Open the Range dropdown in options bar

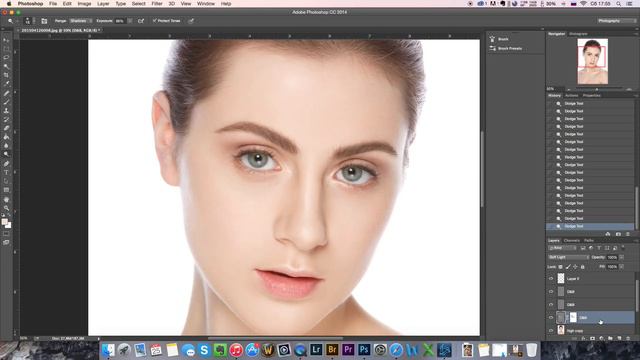point(80,21)
